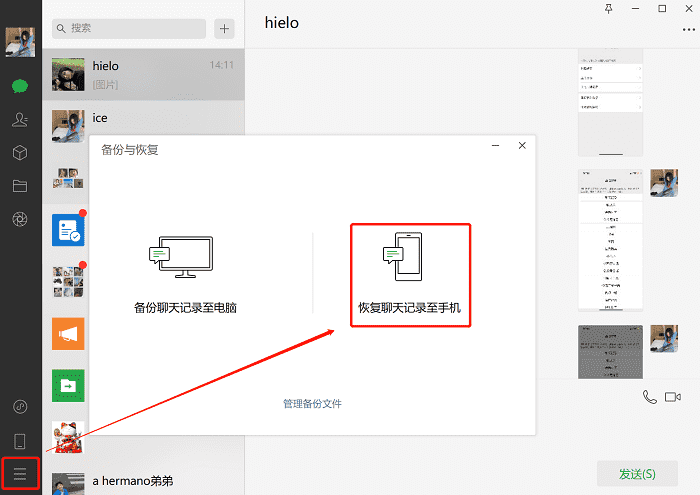
Task: Start a video call with camera icon
Action: (673, 397)
